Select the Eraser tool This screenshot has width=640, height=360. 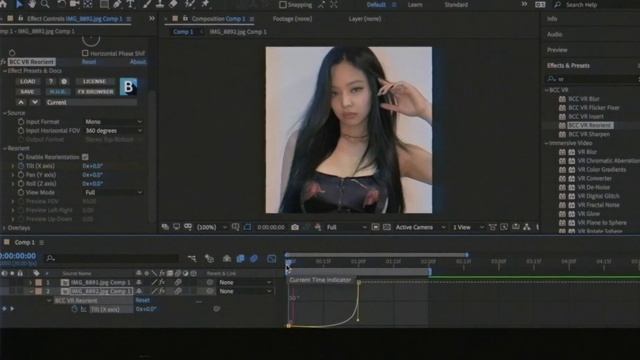click(173, 4)
